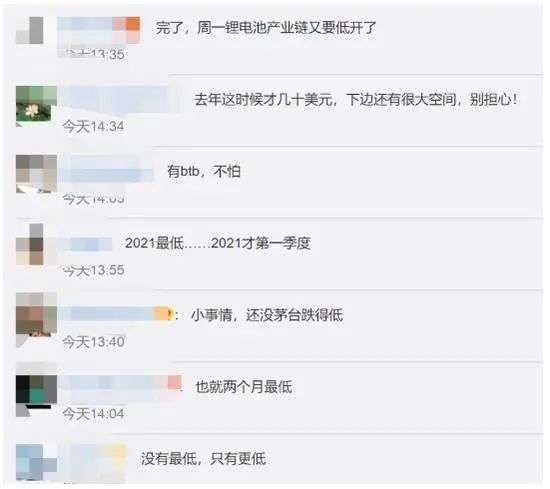
Task: Open avatar beside 2021最低 comment
Action: [x=30, y=244]
